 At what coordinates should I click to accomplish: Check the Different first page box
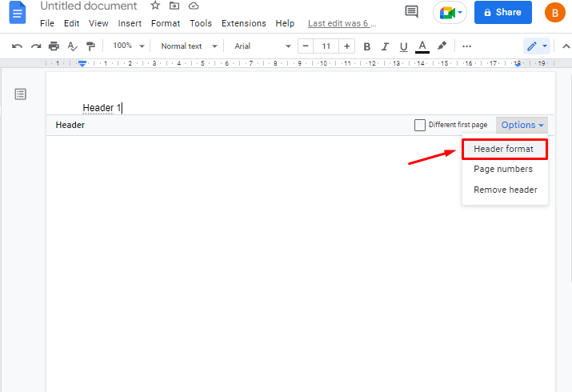pos(420,125)
